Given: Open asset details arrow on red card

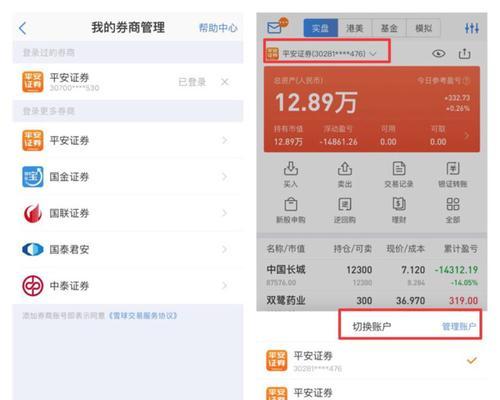Looking at the screenshot, I should click(467, 135).
